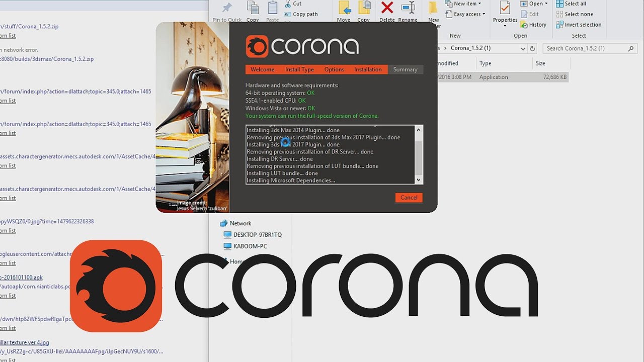This screenshot has height=362, width=644.
Task: Click log line 'Installing Microsoft Dependencies...'
Action: 291,180
